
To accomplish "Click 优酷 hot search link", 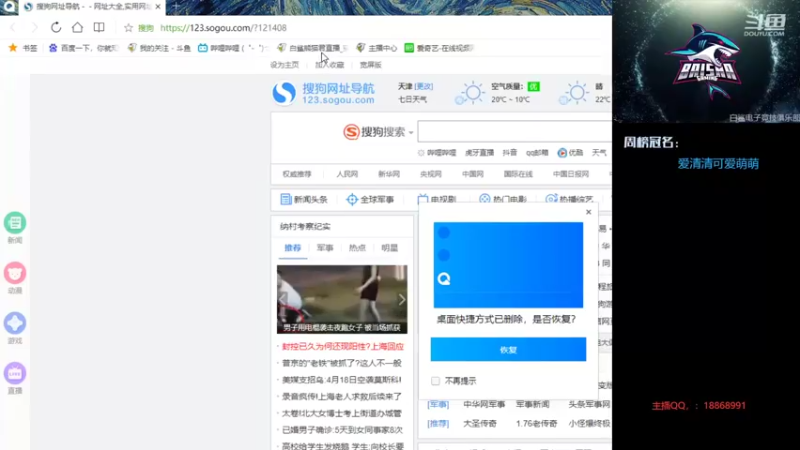I will [570, 153].
